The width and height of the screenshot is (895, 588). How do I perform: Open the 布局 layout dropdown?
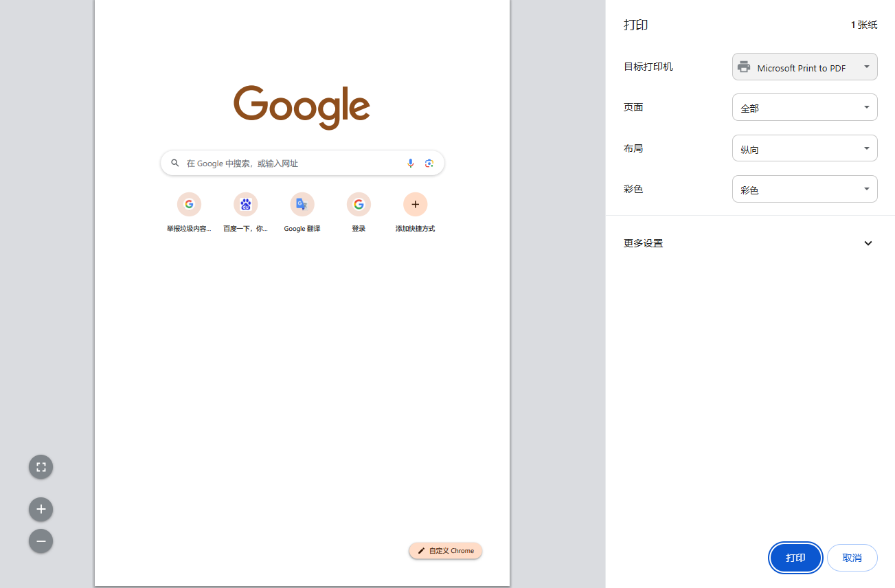point(805,148)
